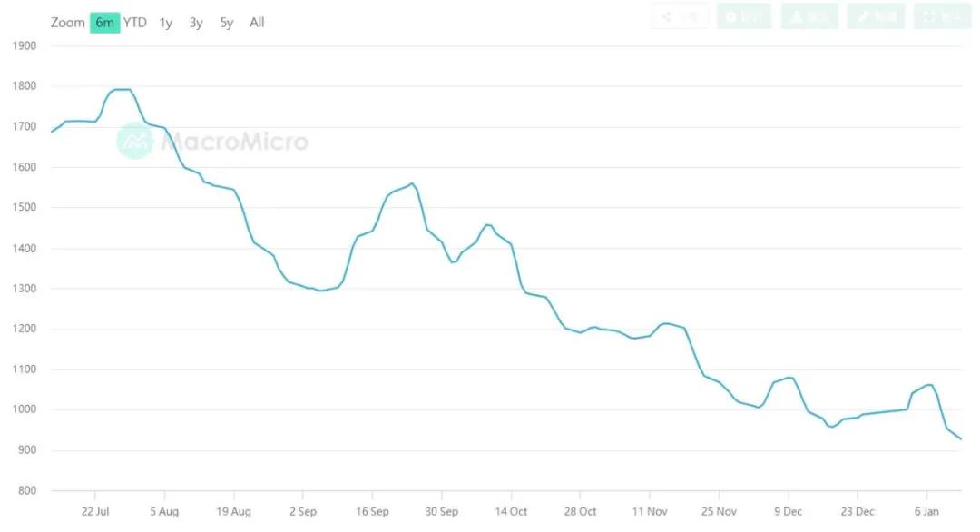Click the faded download arrow button

[x=809, y=16]
